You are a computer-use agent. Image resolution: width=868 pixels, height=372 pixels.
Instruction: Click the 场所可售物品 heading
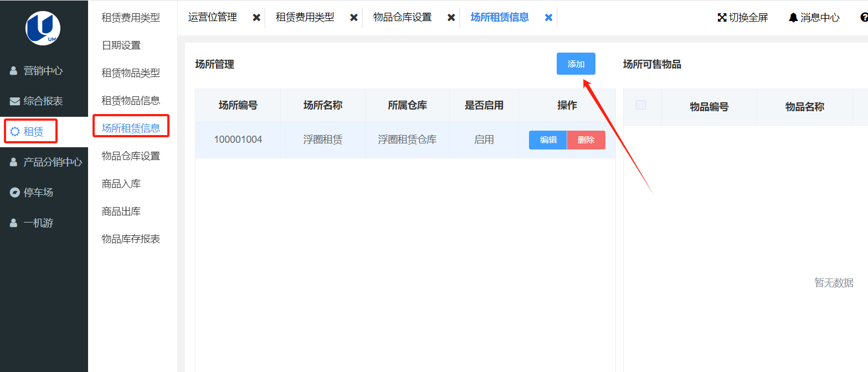[x=652, y=64]
